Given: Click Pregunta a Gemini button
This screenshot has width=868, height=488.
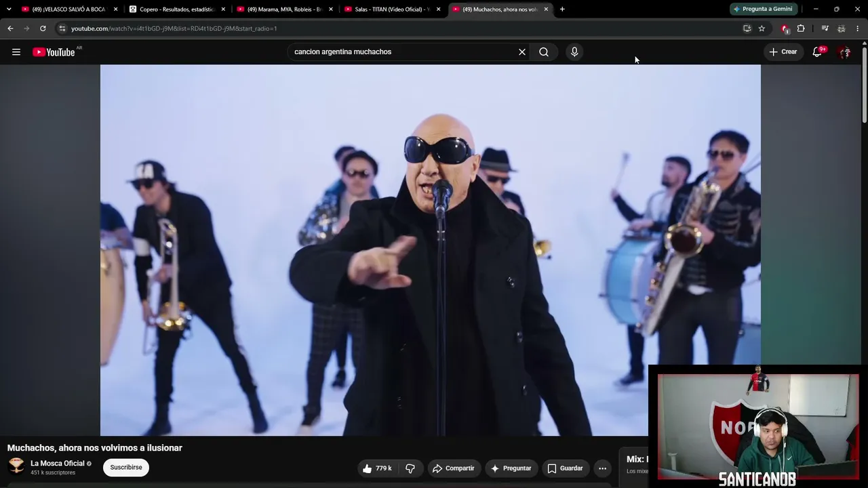Looking at the screenshot, I should click(x=763, y=9).
